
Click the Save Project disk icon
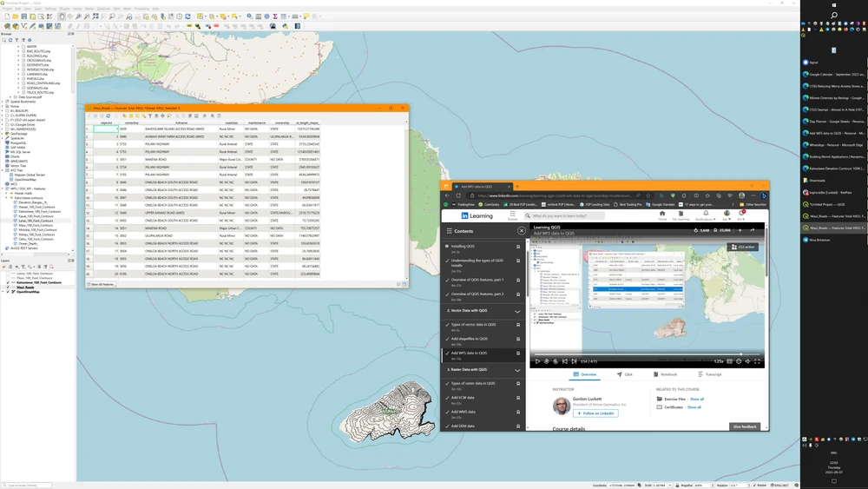click(x=23, y=17)
